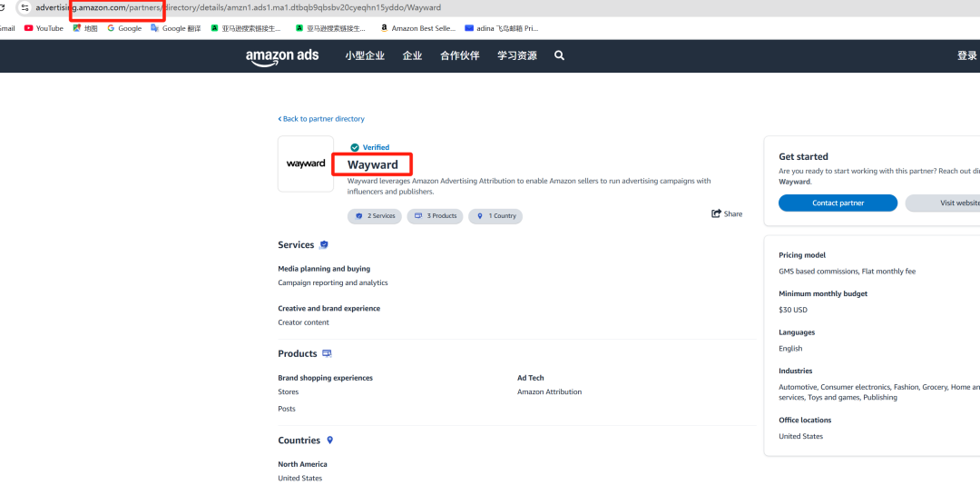Click the Products section monitor icon

click(327, 353)
